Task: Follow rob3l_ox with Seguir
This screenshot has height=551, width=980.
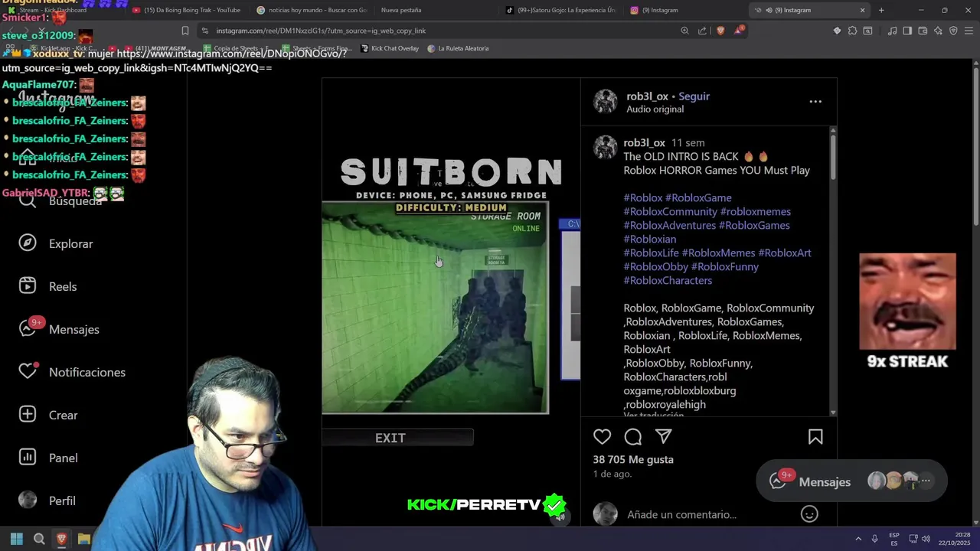Action: point(694,96)
